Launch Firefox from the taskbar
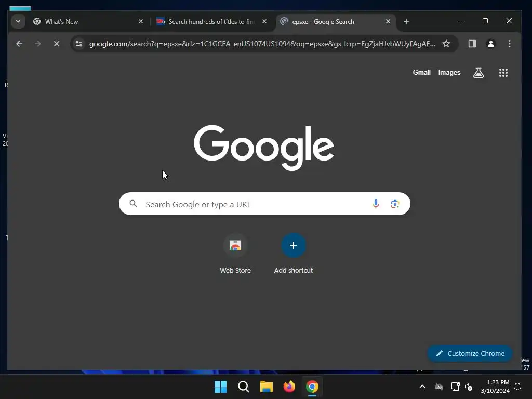 [x=289, y=387]
